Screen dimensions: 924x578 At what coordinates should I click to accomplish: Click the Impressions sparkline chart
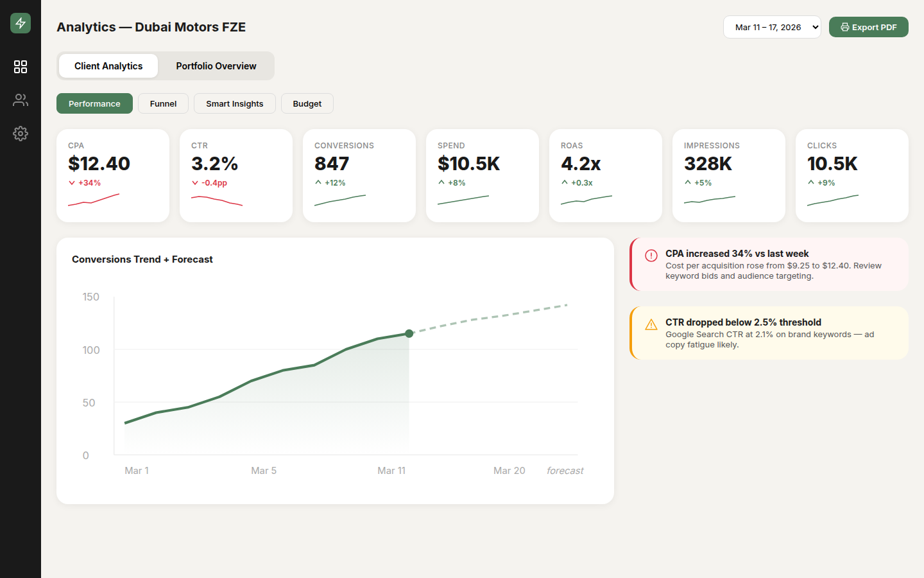click(710, 200)
